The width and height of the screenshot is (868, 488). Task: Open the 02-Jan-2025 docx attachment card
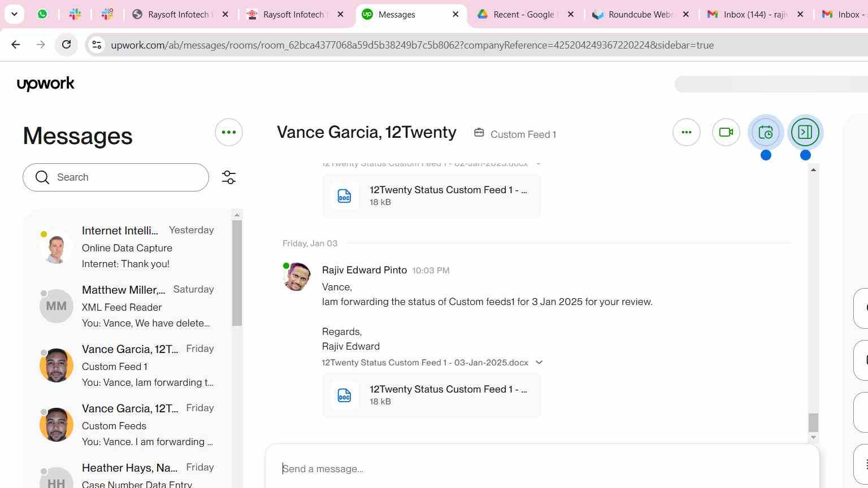pos(431,196)
